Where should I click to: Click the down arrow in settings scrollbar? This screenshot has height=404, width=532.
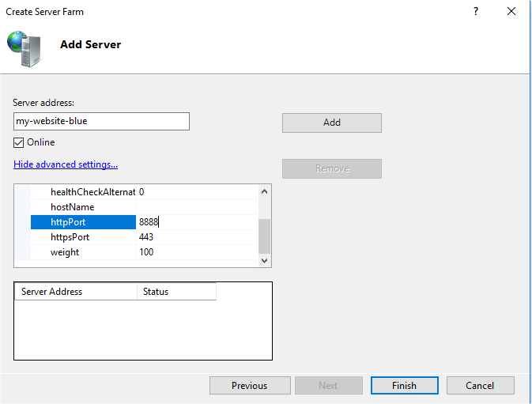[x=265, y=261]
